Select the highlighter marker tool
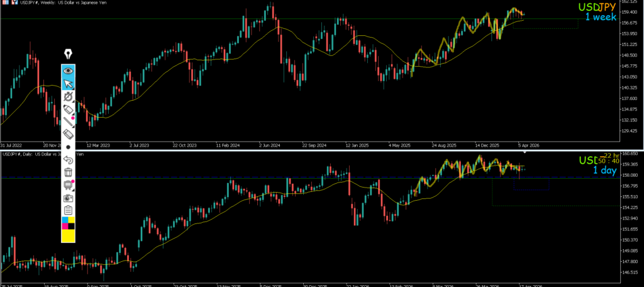Screen dimensions: 644x287 [x=68, y=110]
